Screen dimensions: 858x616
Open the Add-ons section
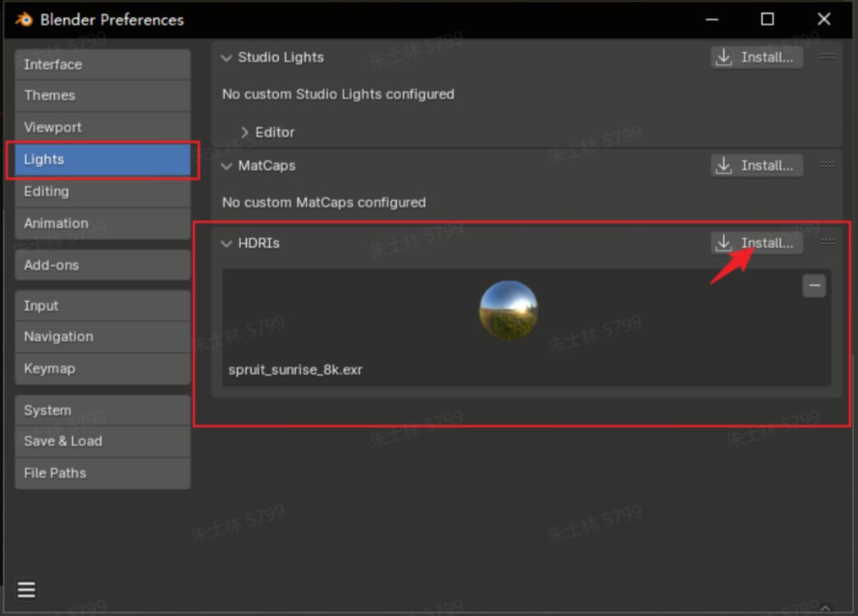pos(103,265)
